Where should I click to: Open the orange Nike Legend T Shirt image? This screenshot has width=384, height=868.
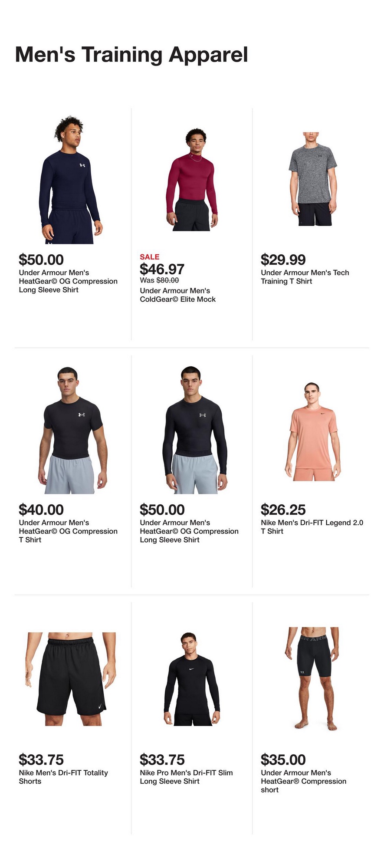pos(313,431)
